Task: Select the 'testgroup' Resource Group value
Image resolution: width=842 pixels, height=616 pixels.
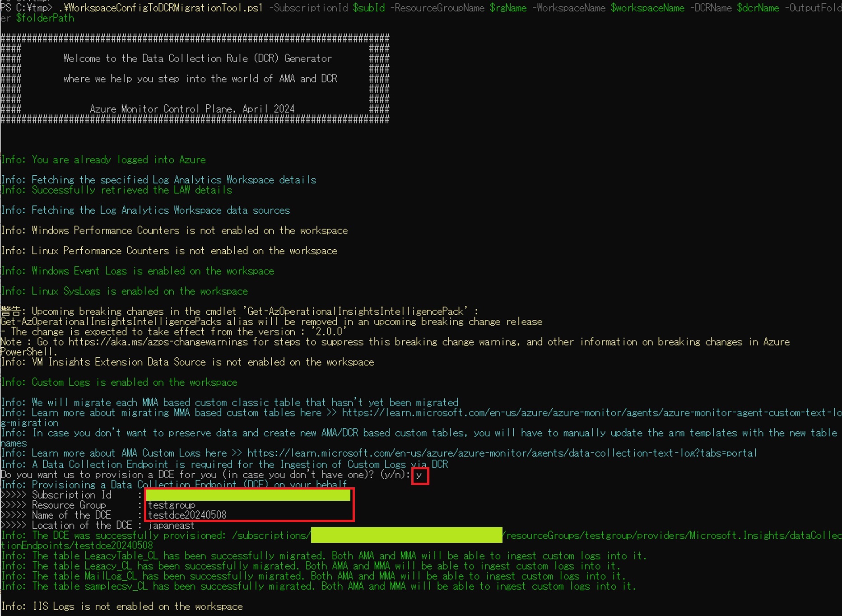Action: 172,505
